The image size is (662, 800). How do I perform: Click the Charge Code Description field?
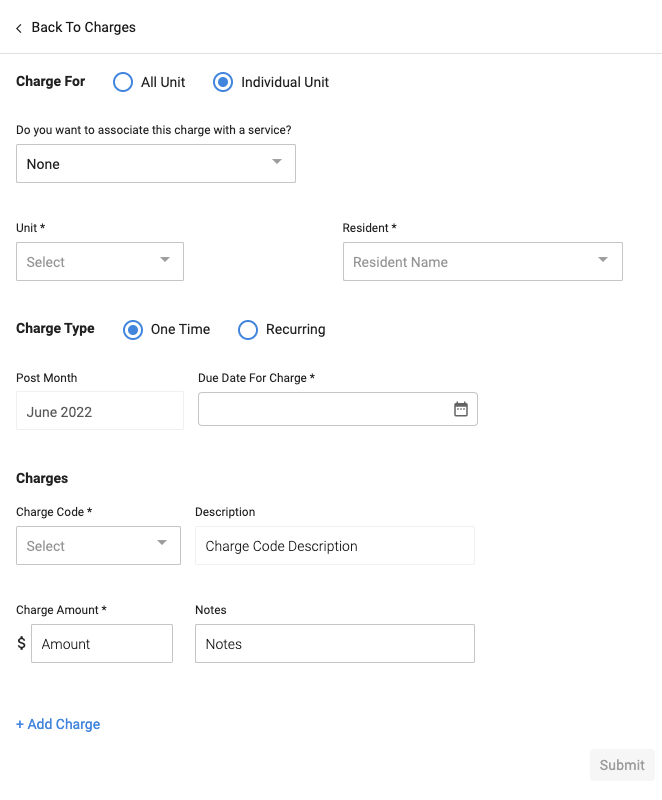pyautogui.click(x=334, y=546)
